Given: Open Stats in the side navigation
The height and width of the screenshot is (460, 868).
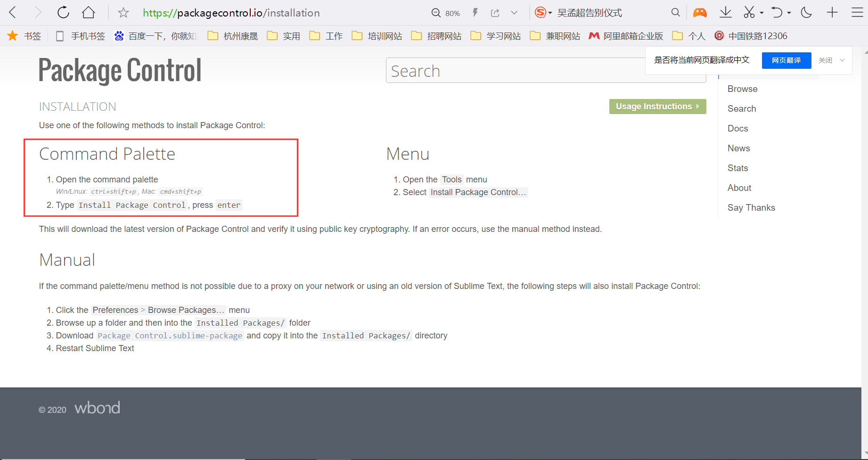Looking at the screenshot, I should pos(738,168).
